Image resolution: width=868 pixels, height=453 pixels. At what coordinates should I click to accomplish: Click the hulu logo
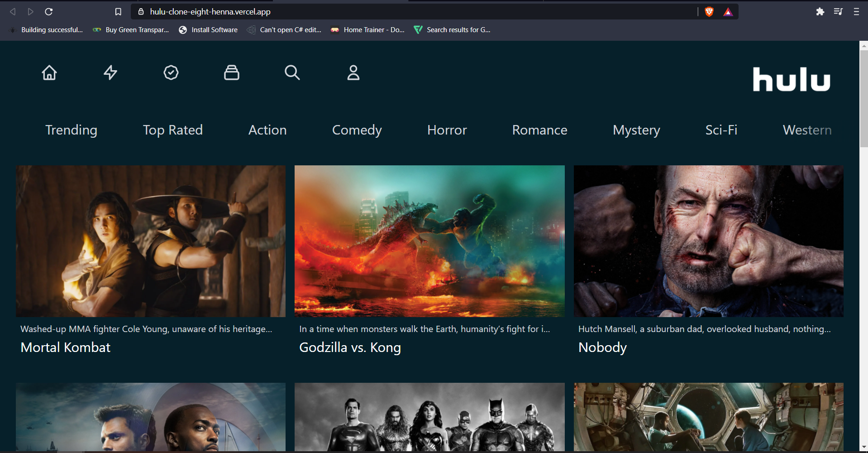click(x=792, y=79)
